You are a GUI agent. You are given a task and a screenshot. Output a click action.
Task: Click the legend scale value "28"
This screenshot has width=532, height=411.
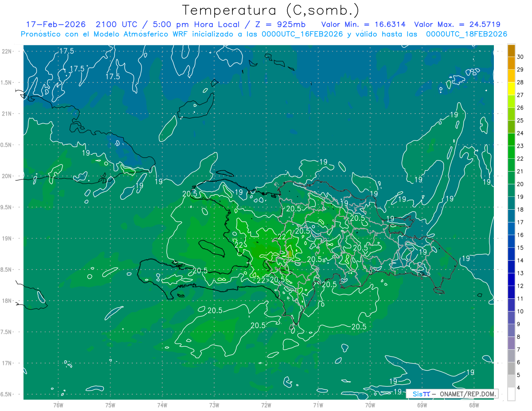(x=520, y=82)
